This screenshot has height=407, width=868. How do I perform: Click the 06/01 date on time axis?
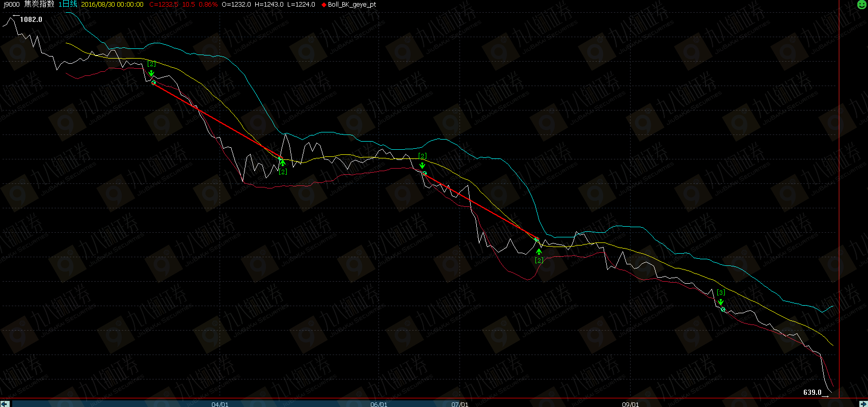click(x=379, y=404)
